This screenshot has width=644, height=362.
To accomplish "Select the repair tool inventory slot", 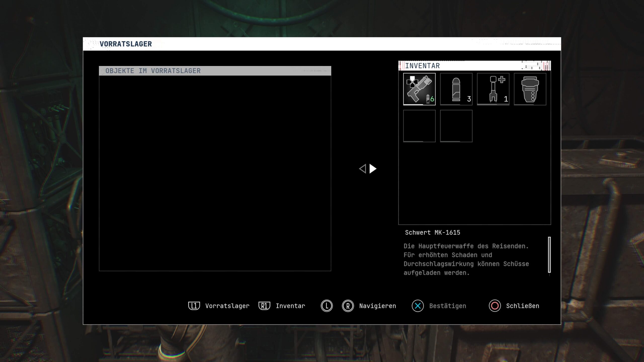I will (x=493, y=89).
